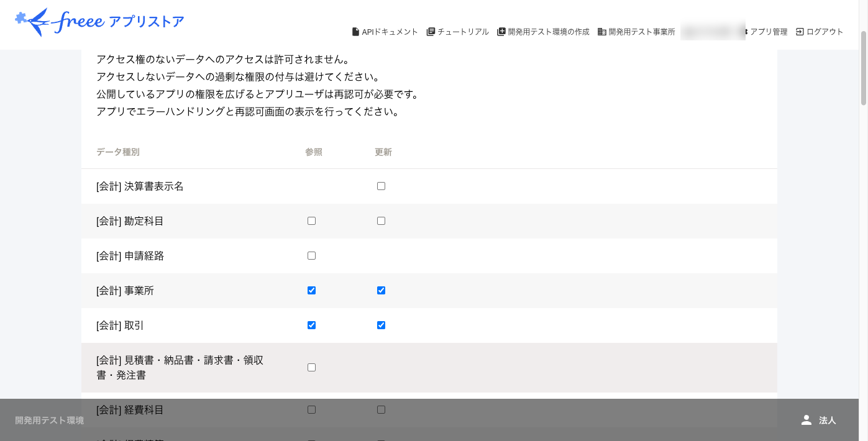Click the 法人 label in bottom bar
This screenshot has width=868, height=441.
(827, 421)
